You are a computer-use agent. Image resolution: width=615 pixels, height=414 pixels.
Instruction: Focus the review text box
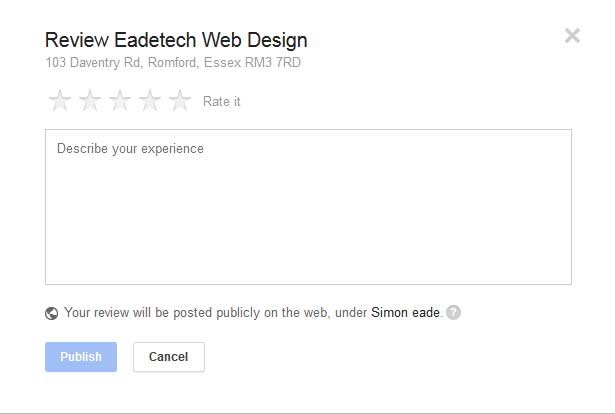pos(308,207)
